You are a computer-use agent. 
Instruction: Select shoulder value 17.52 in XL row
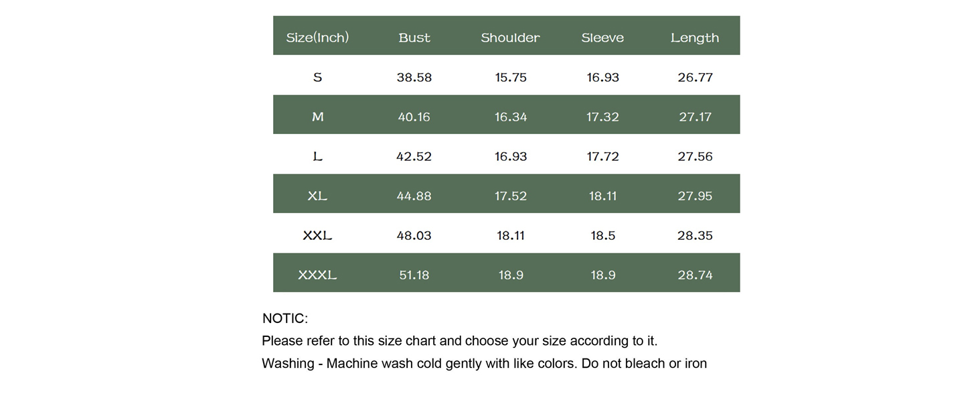[511, 196]
